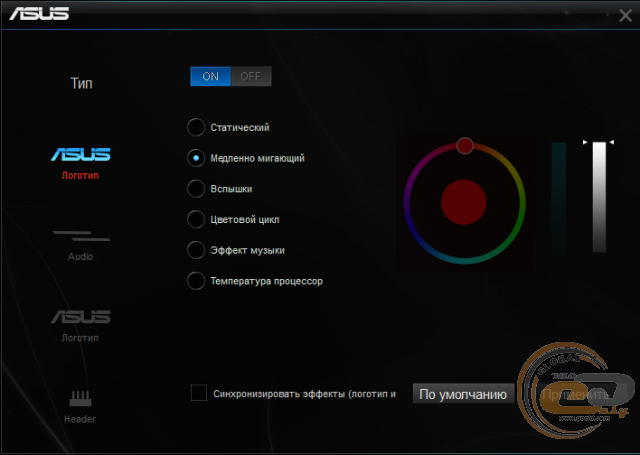This screenshot has width=640, height=455.
Task: Click the Тип heading text
Action: point(82,84)
